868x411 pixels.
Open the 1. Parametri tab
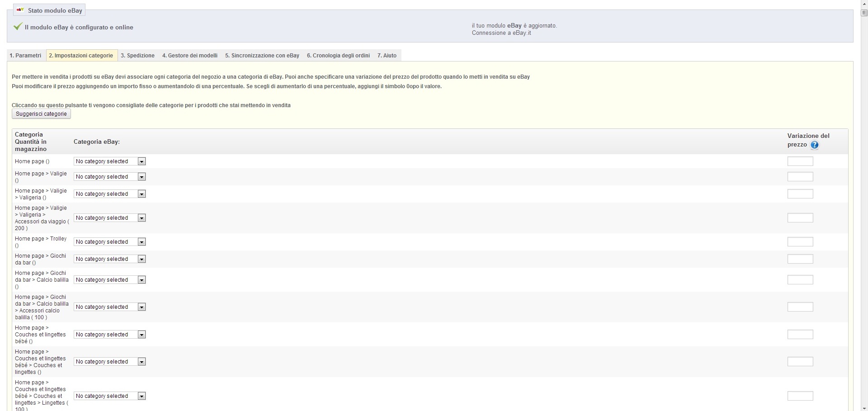(x=26, y=56)
